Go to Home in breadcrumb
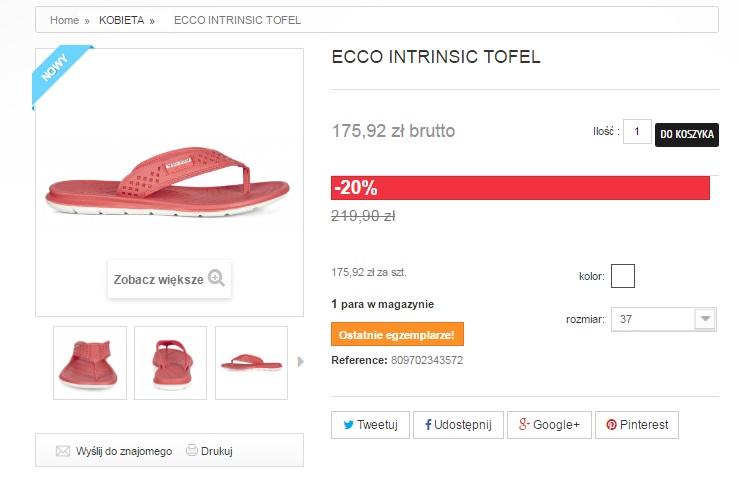The image size is (739, 477). point(64,20)
